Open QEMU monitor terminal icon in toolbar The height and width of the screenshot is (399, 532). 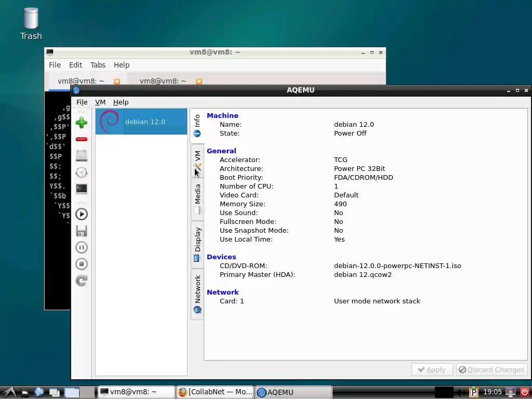point(82,189)
